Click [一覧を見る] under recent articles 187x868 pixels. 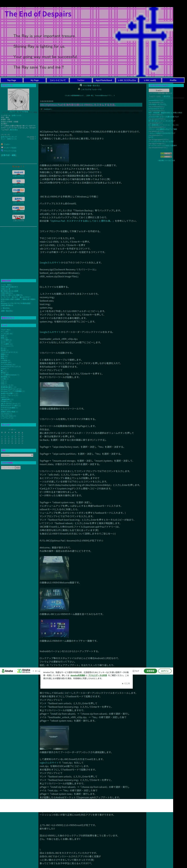[x=5, y=308]
